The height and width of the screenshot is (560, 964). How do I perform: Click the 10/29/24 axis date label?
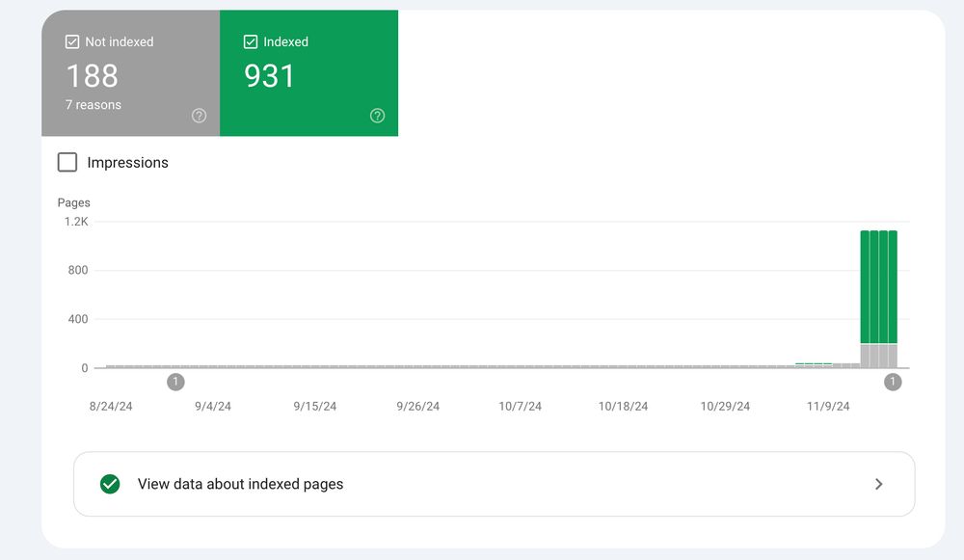[725, 407]
